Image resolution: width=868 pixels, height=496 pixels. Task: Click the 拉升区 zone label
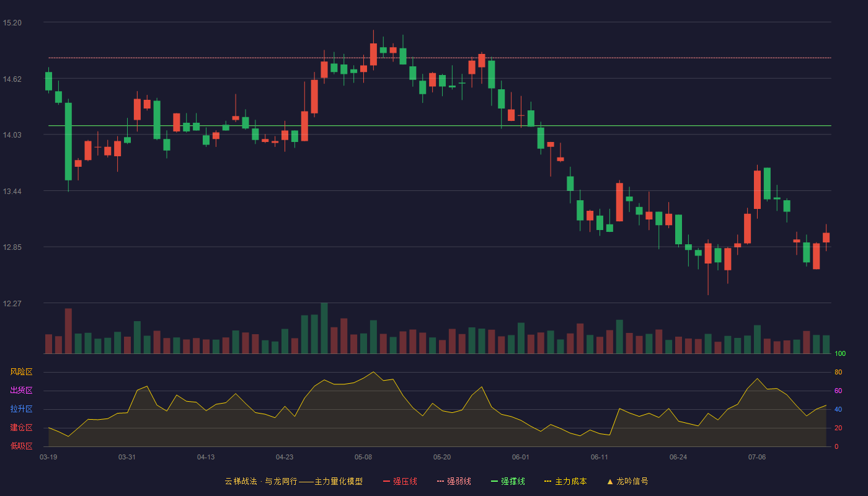coord(21,409)
